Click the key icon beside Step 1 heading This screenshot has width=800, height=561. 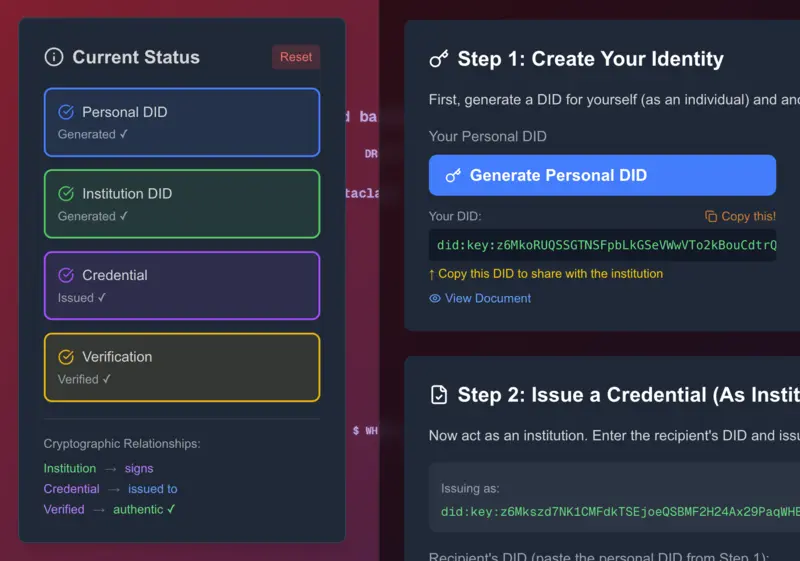[x=439, y=59]
